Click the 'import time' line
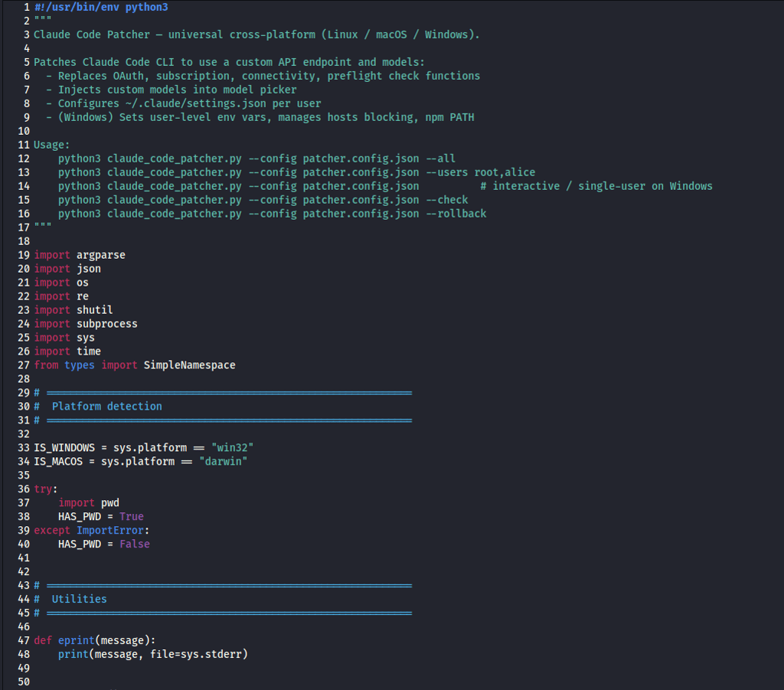The height and width of the screenshot is (690, 784). click(x=67, y=351)
